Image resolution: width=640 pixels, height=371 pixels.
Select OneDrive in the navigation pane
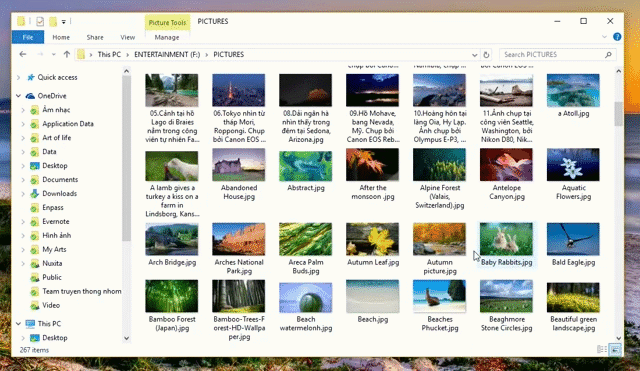[52, 96]
